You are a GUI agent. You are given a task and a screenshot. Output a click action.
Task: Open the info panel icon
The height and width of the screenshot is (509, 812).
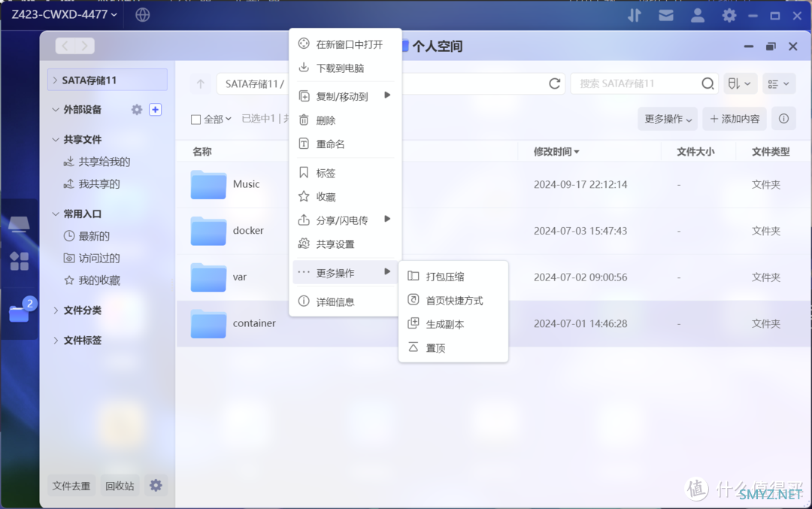point(783,119)
